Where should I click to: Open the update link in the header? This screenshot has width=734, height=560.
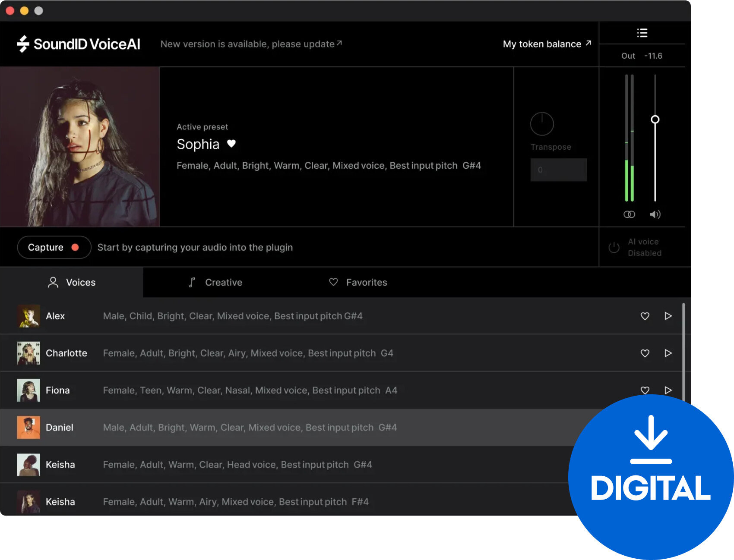[251, 44]
